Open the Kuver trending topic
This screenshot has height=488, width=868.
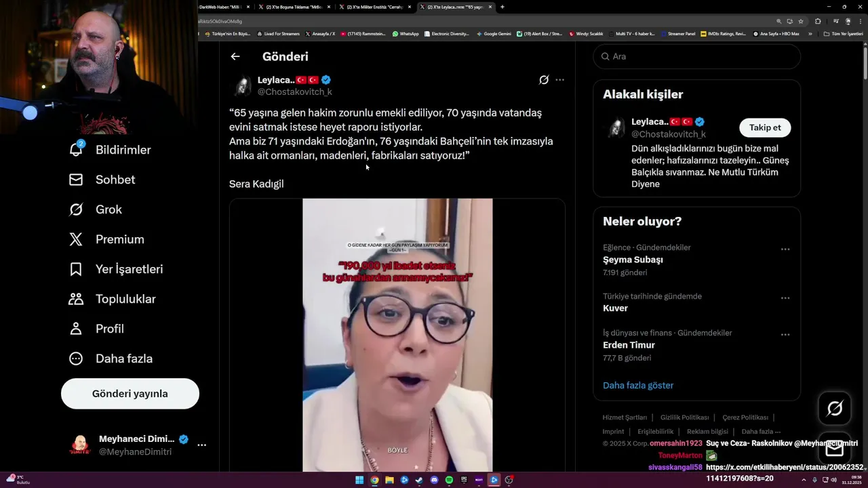615,308
